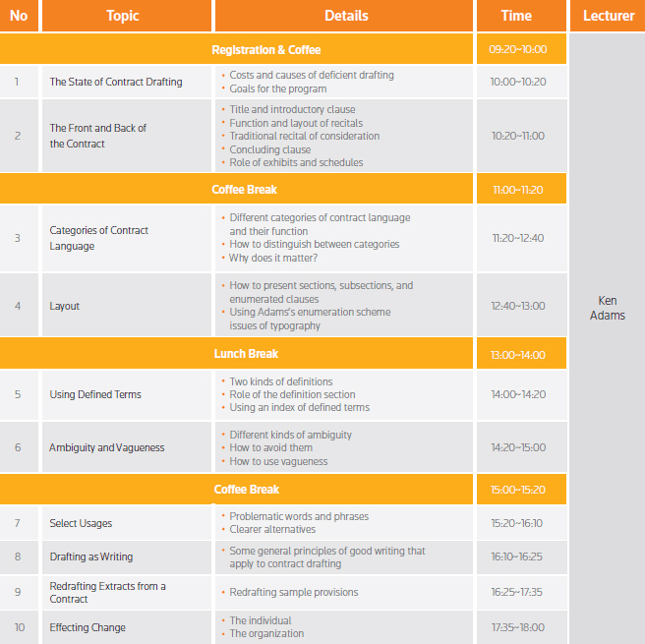Viewport: 645px width, 644px height.
Task: Select the Drafting as Writing topic
Action: coord(91,556)
